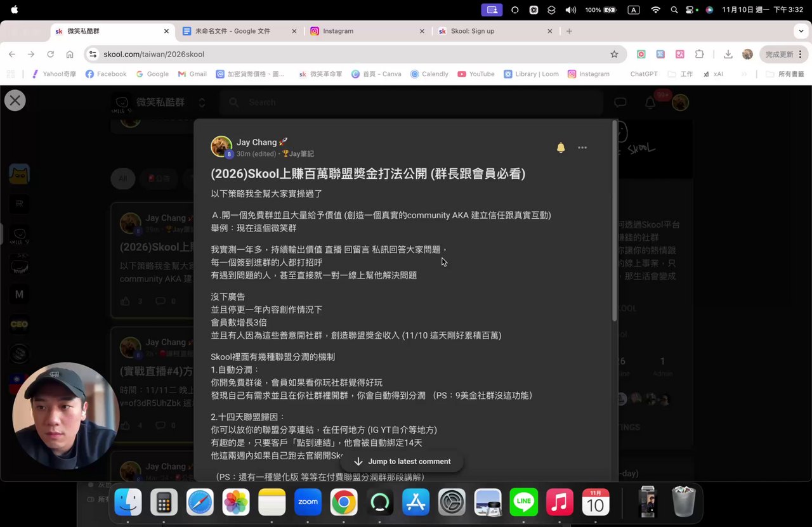Click the M community icon in the sidebar
Screen dimensions: 812x527
point(18,294)
